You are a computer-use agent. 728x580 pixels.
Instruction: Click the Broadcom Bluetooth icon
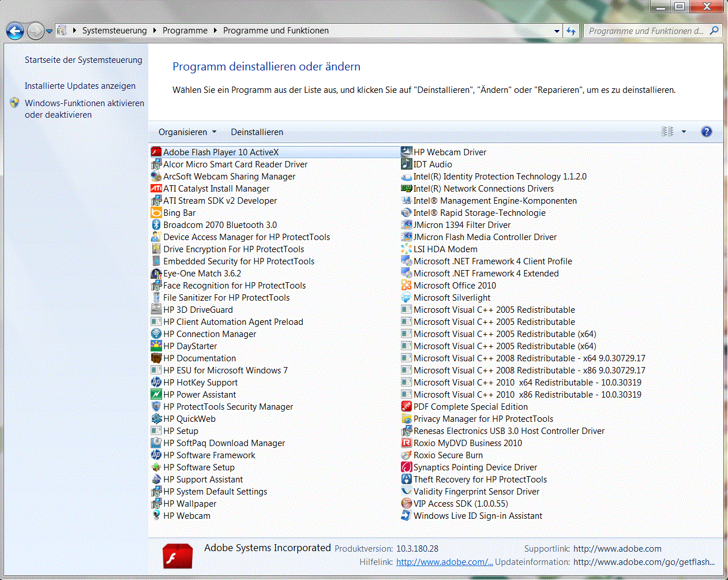tap(156, 225)
